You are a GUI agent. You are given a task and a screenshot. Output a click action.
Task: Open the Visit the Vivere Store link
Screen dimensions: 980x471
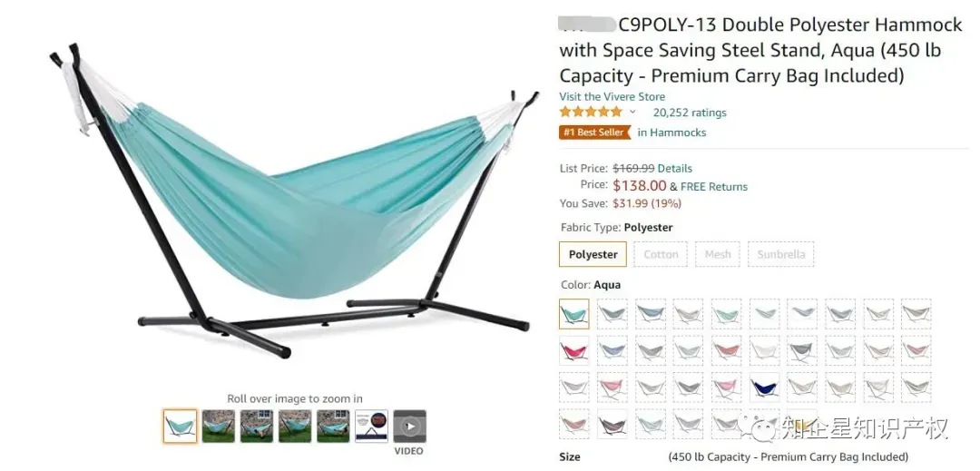click(x=612, y=96)
